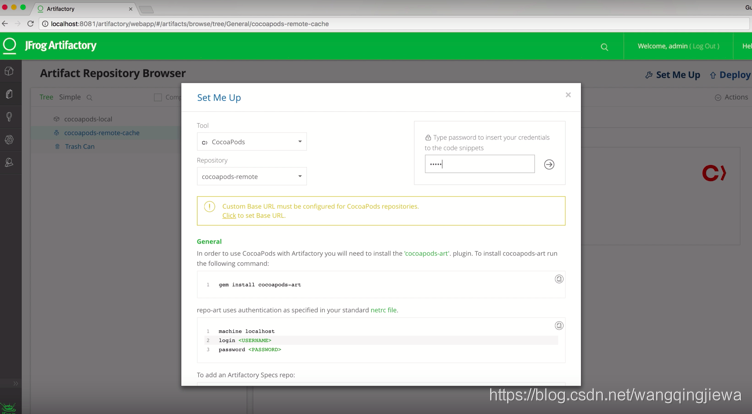The image size is (752, 414).
Task: Select the cocoapods-local repository
Action: pos(88,119)
